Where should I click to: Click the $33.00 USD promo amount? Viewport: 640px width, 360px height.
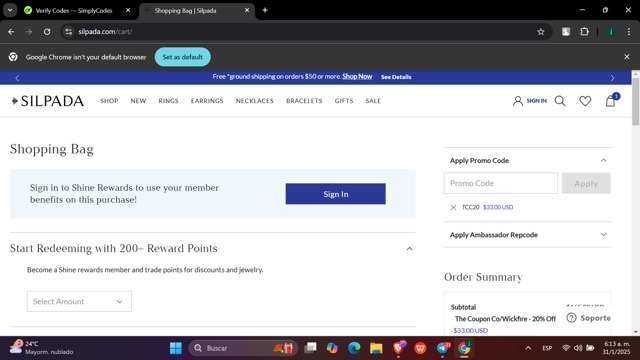pyautogui.click(x=498, y=207)
